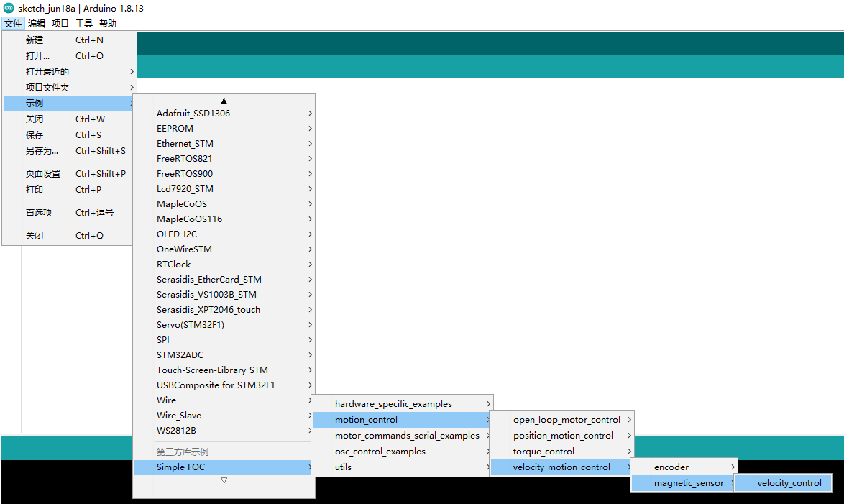Expand 打开最近的 submenu
844x504 pixels.
pos(69,72)
